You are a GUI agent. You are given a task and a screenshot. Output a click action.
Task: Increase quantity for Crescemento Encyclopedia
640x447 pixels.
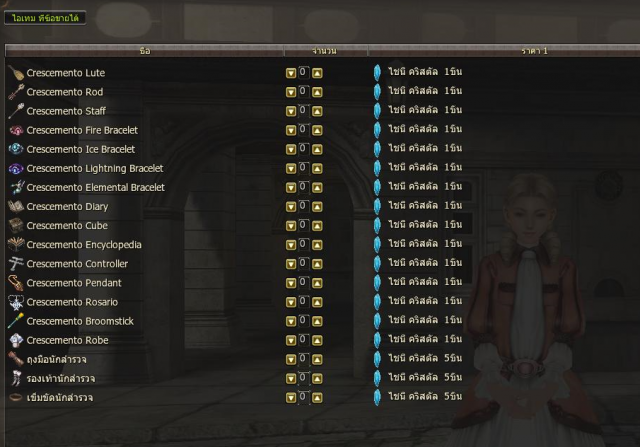pyautogui.click(x=317, y=245)
